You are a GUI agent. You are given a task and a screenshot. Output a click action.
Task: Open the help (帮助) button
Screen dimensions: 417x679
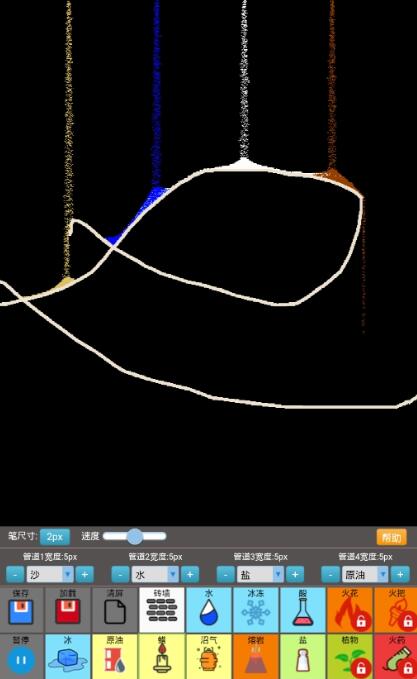pyautogui.click(x=391, y=537)
